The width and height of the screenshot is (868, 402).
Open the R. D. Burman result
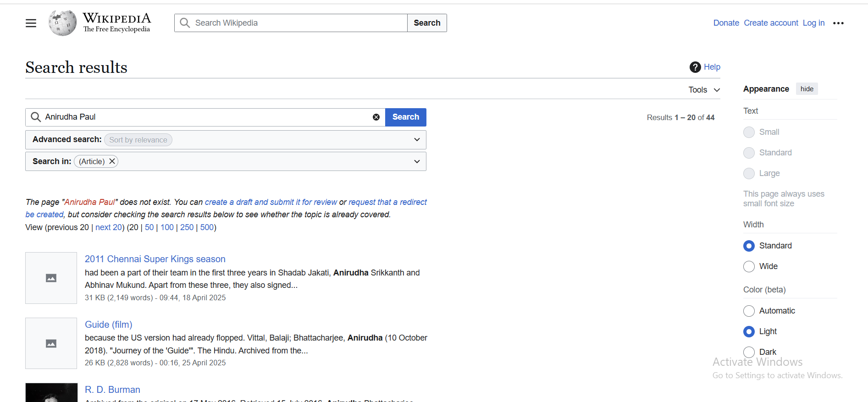click(112, 390)
